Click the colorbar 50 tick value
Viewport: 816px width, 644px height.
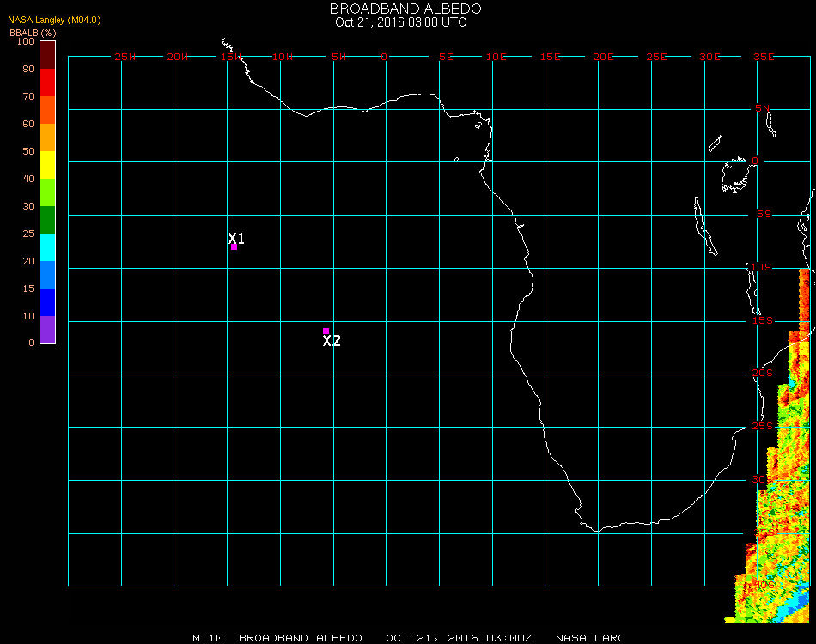pos(28,151)
